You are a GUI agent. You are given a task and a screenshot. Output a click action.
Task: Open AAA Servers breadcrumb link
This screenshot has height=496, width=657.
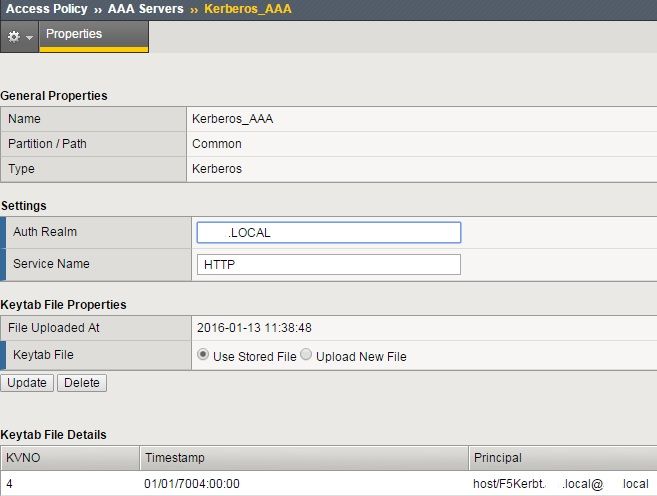(x=145, y=9)
